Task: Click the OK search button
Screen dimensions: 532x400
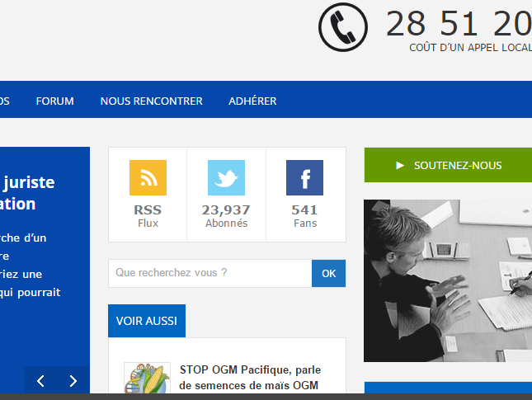Action: (x=328, y=273)
